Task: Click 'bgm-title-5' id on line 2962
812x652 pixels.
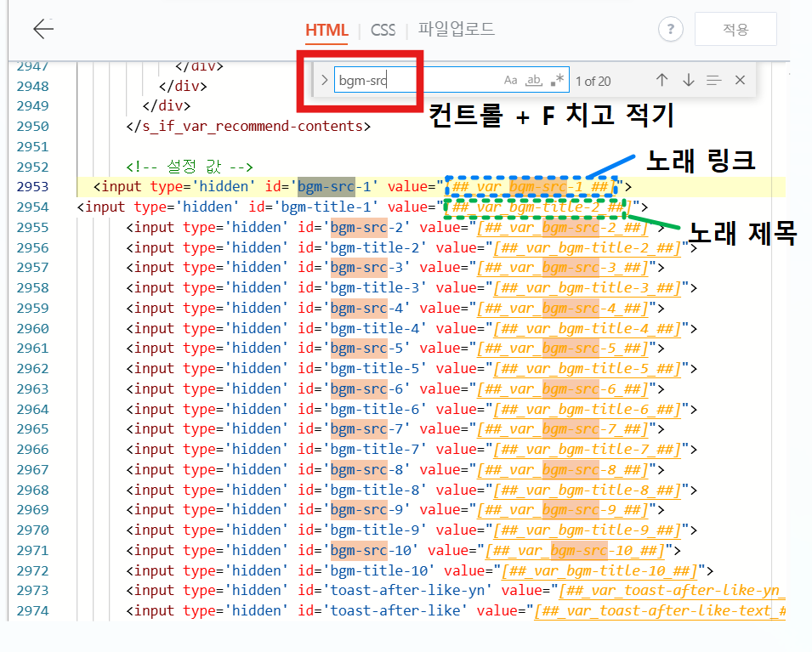Action: [375, 368]
